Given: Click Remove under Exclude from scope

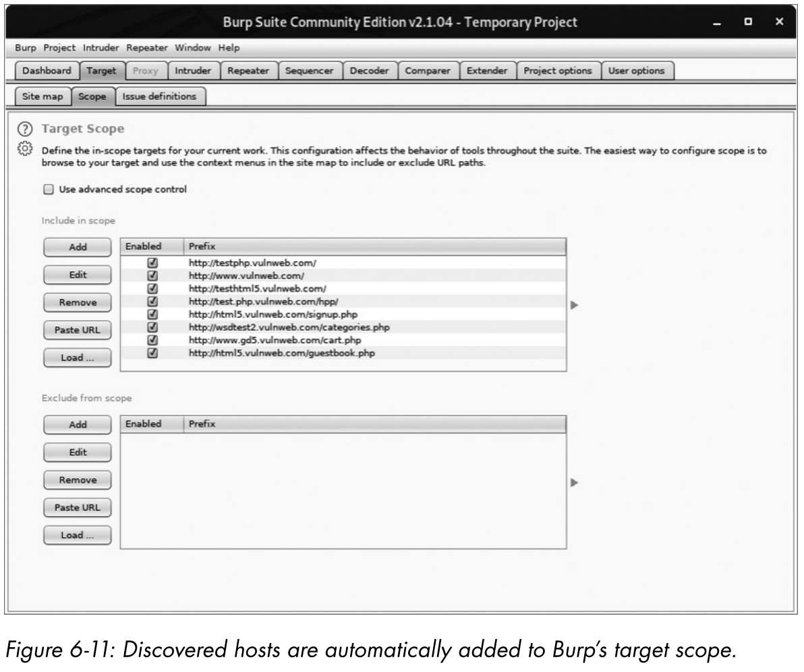Looking at the screenshot, I should [78, 480].
